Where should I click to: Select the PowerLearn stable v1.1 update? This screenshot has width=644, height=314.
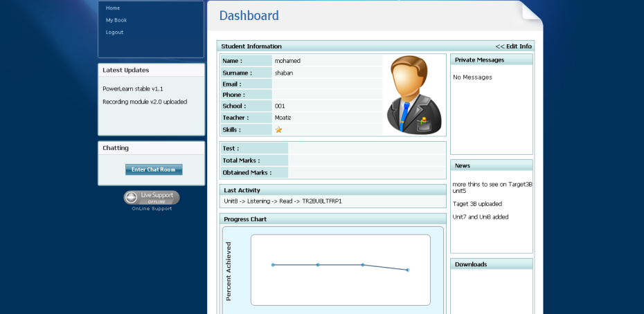pos(133,89)
